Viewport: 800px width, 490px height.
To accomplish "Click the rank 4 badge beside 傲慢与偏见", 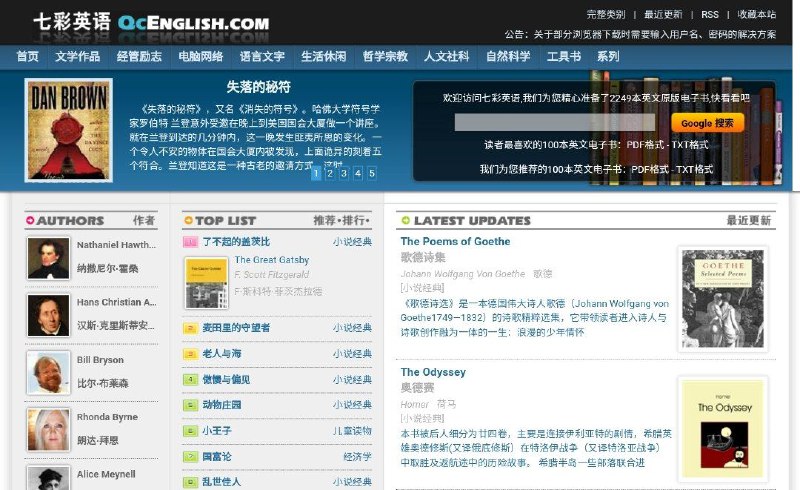I will [x=190, y=380].
